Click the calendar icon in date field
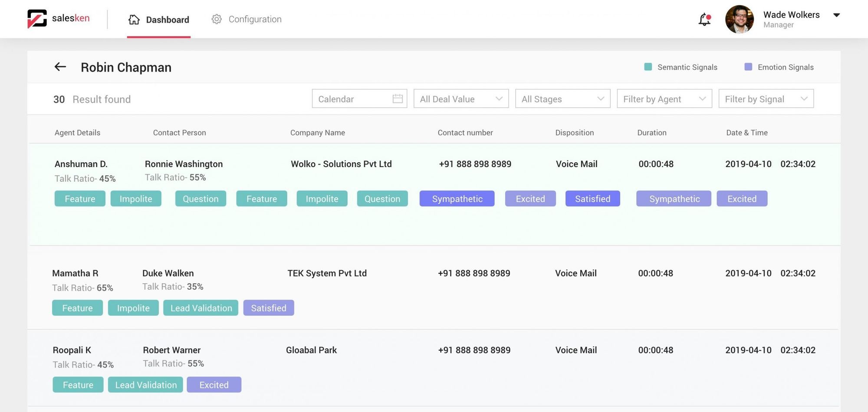The image size is (868, 412). (398, 98)
